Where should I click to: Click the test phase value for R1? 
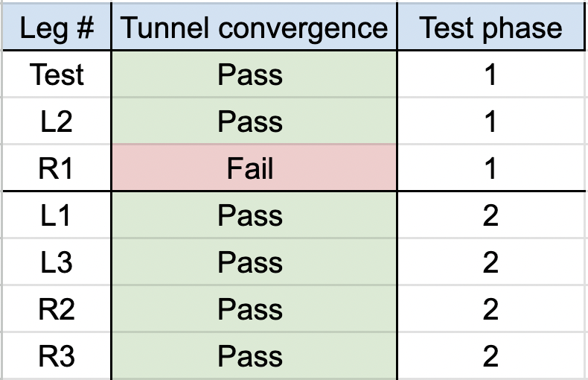[x=490, y=168]
